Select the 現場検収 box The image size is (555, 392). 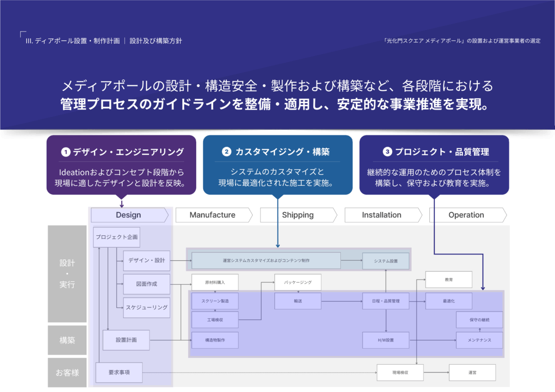tap(400, 372)
